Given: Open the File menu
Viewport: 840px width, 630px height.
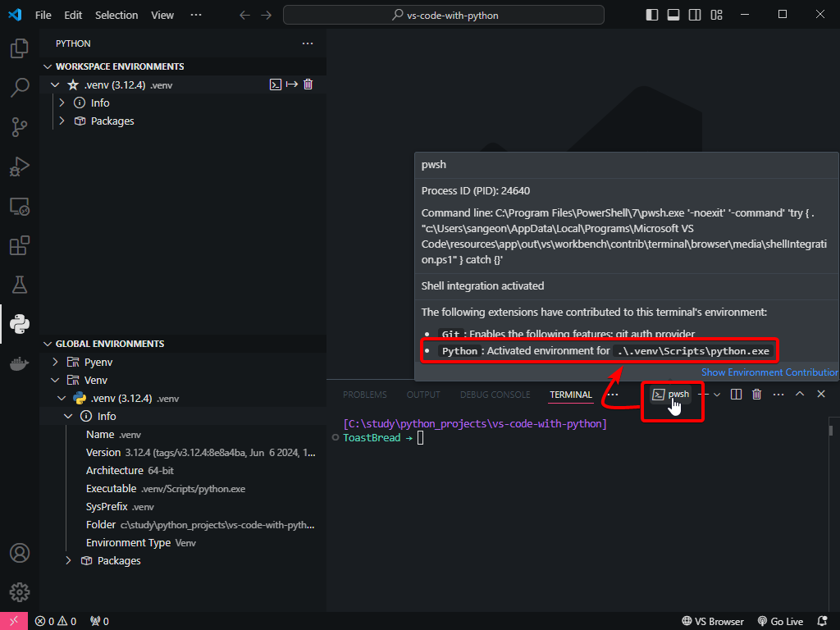Looking at the screenshot, I should pos(43,15).
